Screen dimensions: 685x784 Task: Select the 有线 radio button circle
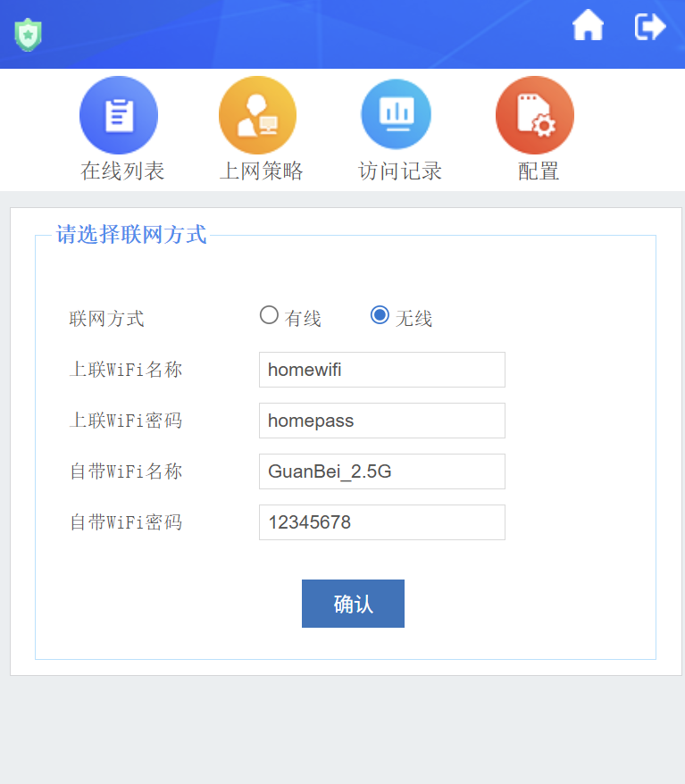click(x=269, y=315)
